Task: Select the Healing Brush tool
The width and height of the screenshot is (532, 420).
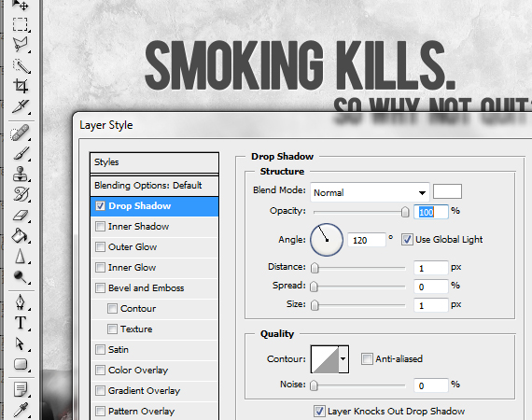Action: pos(21,133)
